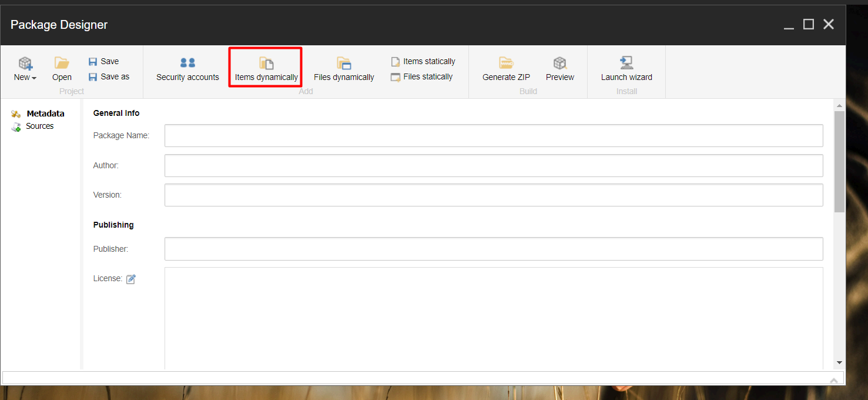The width and height of the screenshot is (868, 400).
Task: Launch the installation wizard
Action: coord(626,69)
